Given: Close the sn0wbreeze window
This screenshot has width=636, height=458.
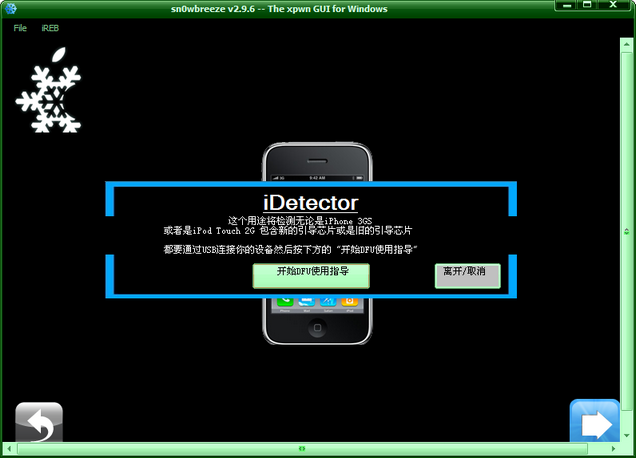Looking at the screenshot, I should (x=613, y=5).
